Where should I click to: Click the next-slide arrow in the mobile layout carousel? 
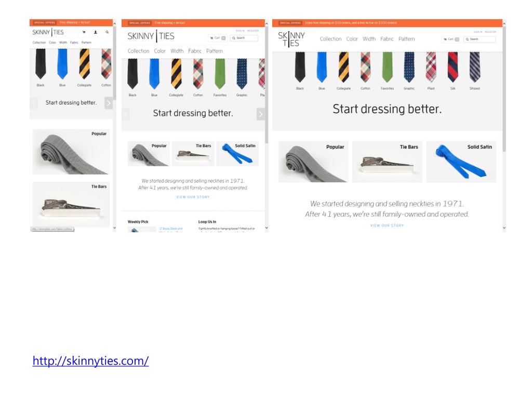pyautogui.click(x=109, y=103)
